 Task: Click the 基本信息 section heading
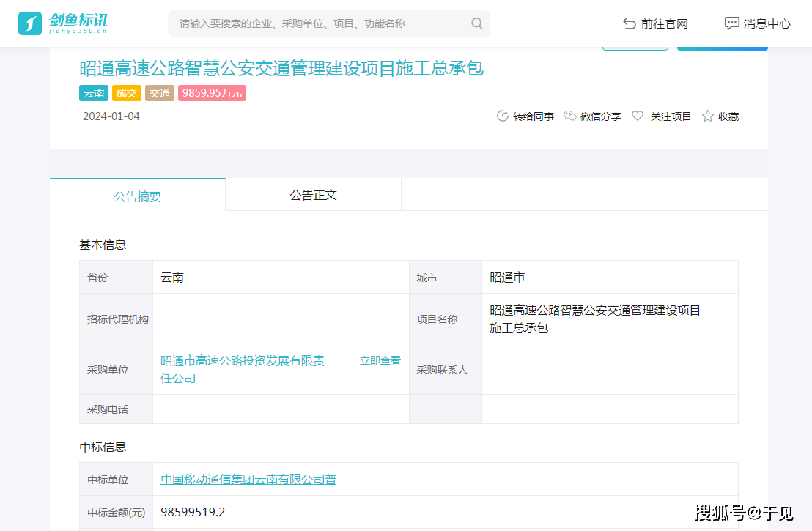click(103, 245)
